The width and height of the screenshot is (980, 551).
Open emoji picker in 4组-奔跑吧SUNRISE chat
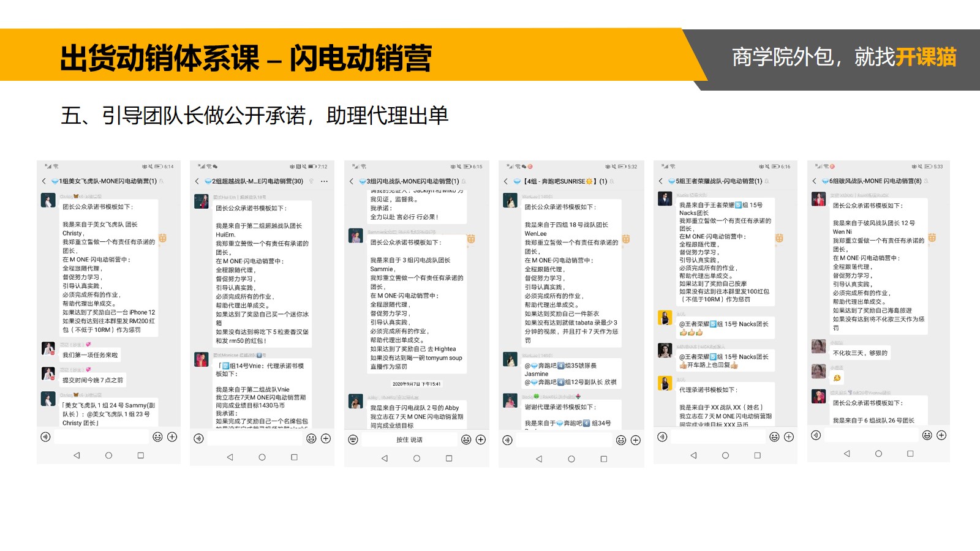pyautogui.click(x=620, y=440)
